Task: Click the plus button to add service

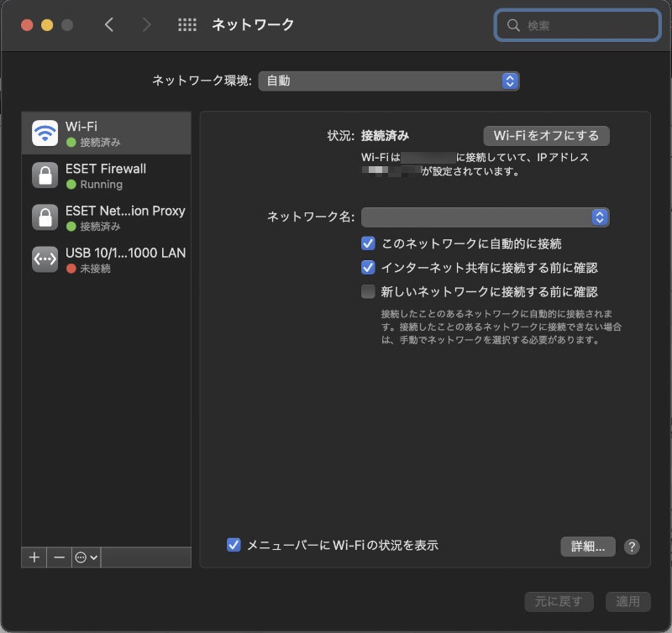Action: coord(34,557)
